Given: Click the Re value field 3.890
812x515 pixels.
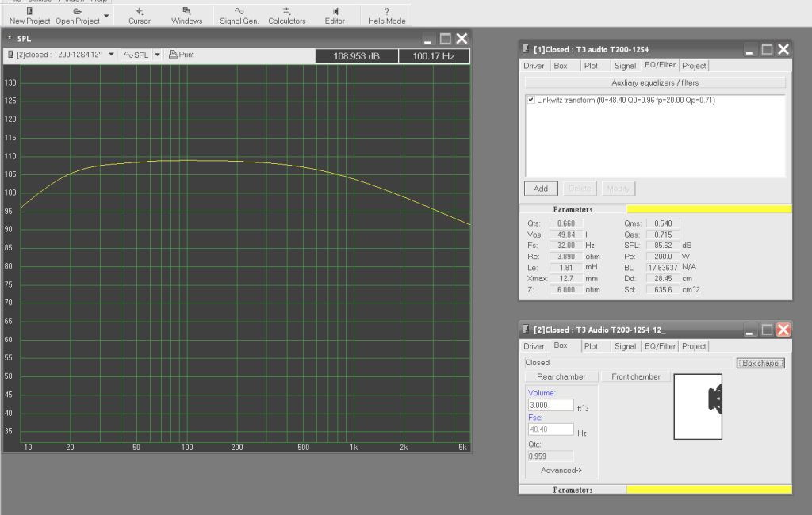Looking at the screenshot, I should coord(565,257).
